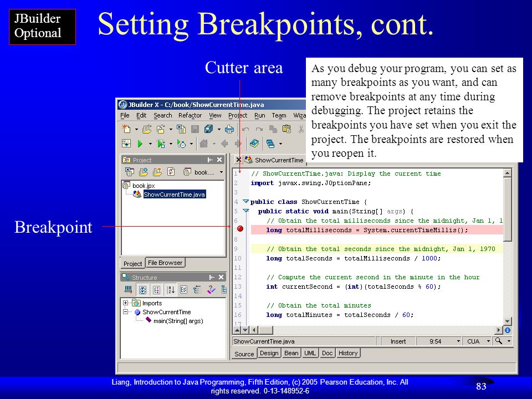Click Close Project icon in Project pane
Screen dimensions: 532x399
pos(129,172)
